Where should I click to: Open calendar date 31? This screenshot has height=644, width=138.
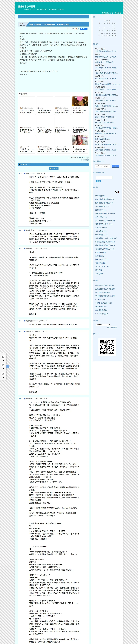coord(99,38)
